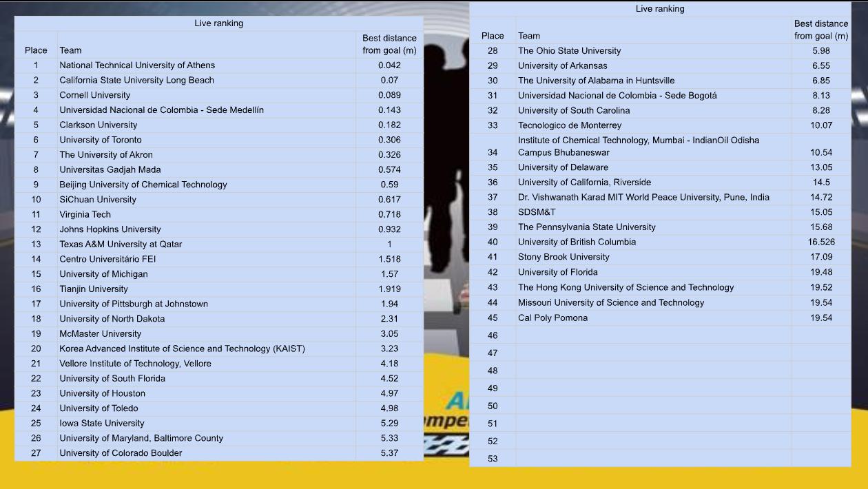This screenshot has height=489, width=868.
Task: Click the 0.042 best distance value
Action: (389, 65)
